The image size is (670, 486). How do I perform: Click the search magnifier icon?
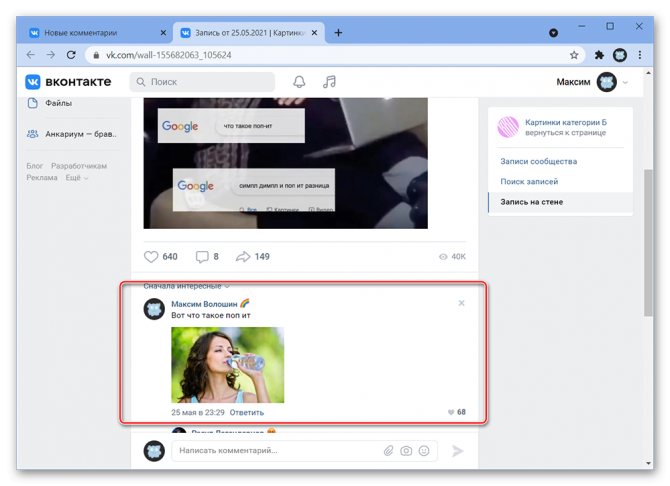click(x=141, y=82)
